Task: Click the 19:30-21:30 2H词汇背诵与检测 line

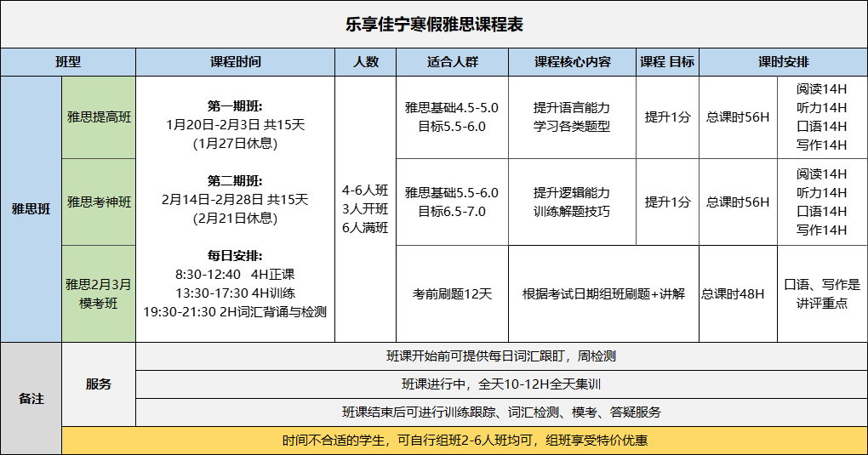Action: click(x=235, y=311)
